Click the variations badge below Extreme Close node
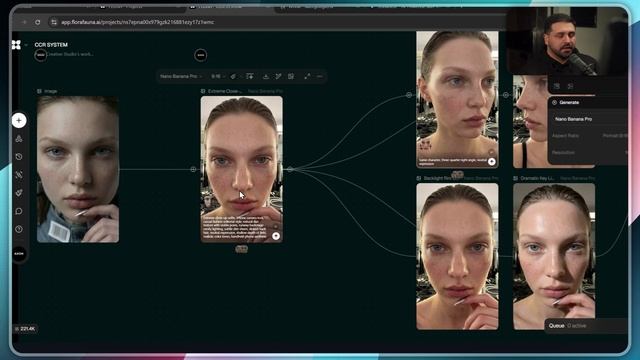Image resolution: width=640 pixels, height=360 pixels. 242,249
